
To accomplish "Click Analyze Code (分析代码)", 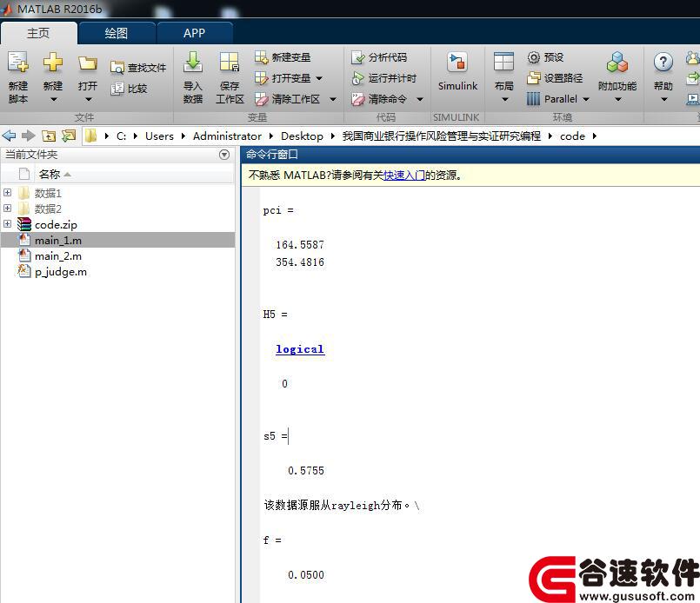I will click(x=379, y=57).
